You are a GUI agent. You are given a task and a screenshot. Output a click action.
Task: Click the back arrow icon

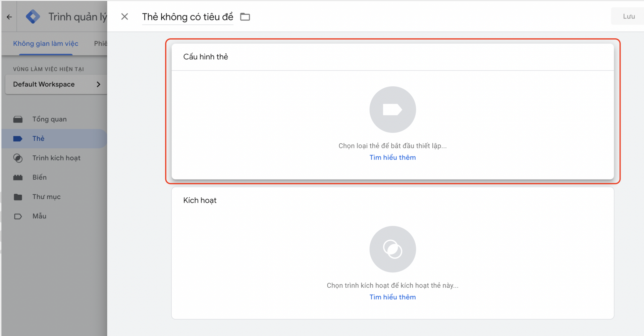tap(9, 17)
